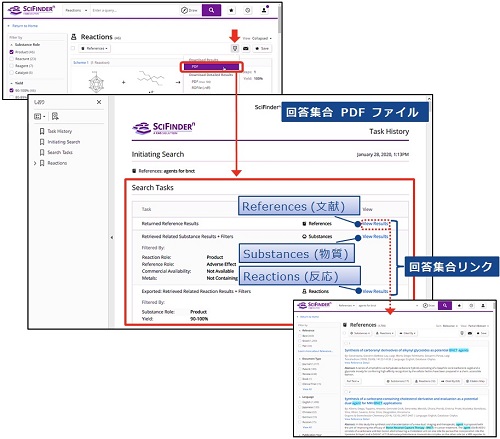500x439 pixels.
Task: Click the purple search button in the Reactions window
Action: [x=211, y=10]
